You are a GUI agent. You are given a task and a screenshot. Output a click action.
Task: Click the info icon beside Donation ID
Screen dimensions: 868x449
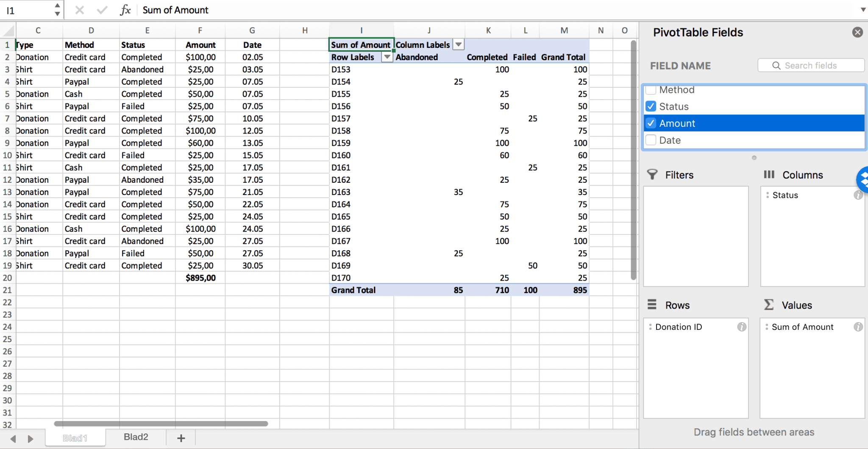click(742, 327)
